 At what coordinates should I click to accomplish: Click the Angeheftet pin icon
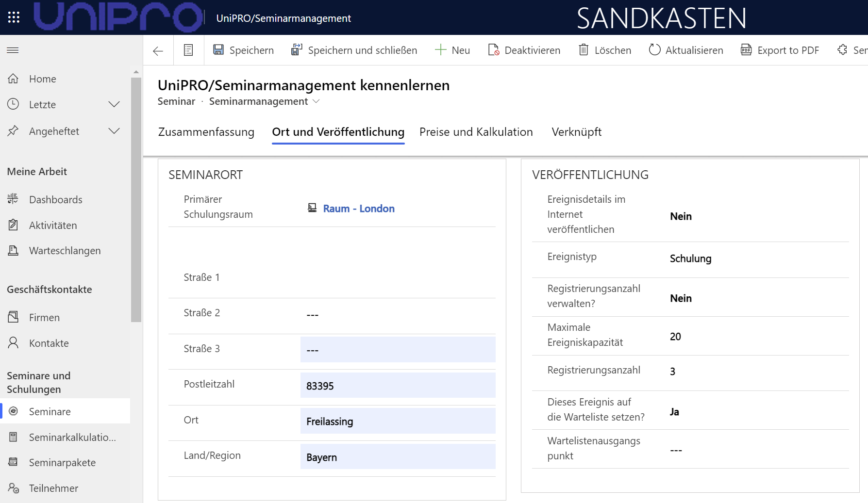click(13, 131)
